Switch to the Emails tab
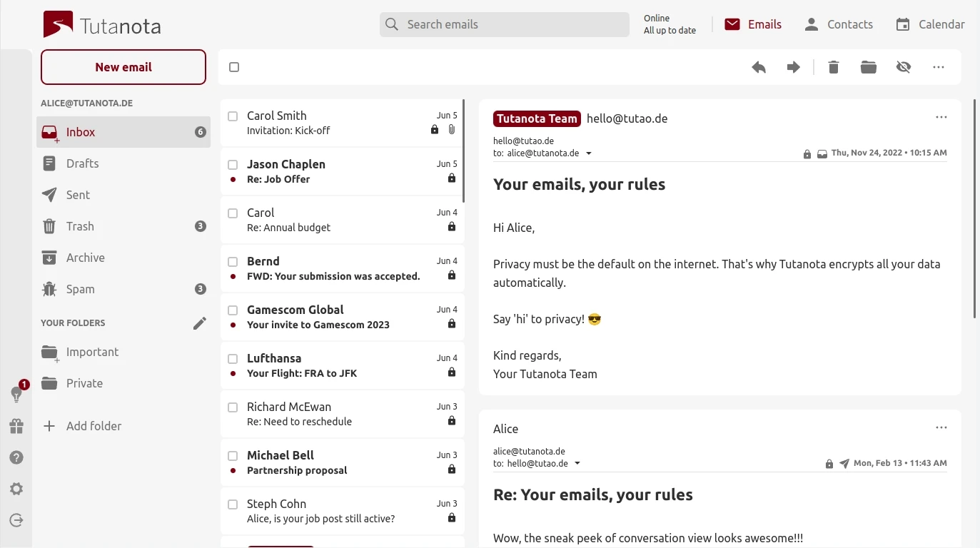Viewport: 980px width, 548px height. click(x=753, y=24)
